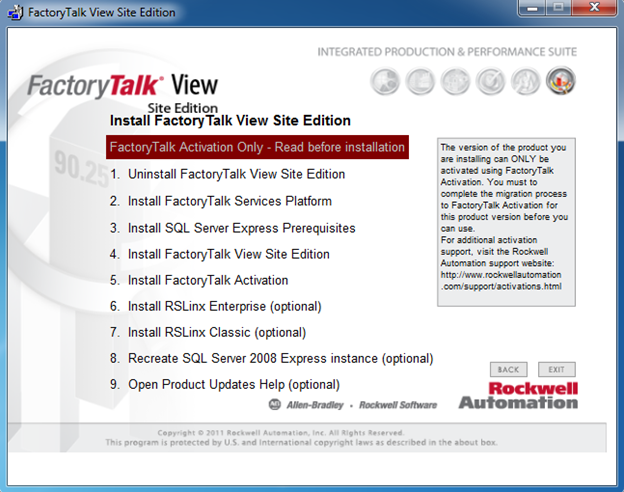The image size is (624, 492).
Task: Open FactoryTalk Activation Only read-before-installation notice
Action: click(257, 147)
